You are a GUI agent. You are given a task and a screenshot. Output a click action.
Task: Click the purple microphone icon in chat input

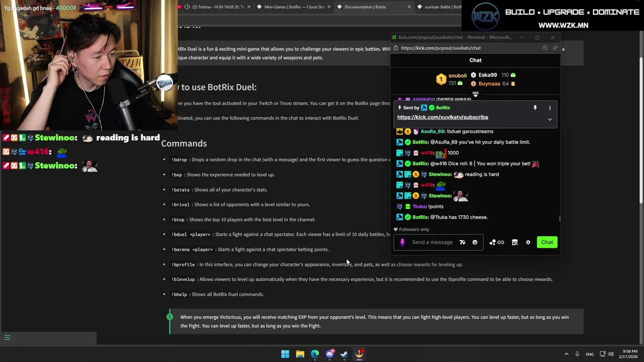tap(402, 242)
